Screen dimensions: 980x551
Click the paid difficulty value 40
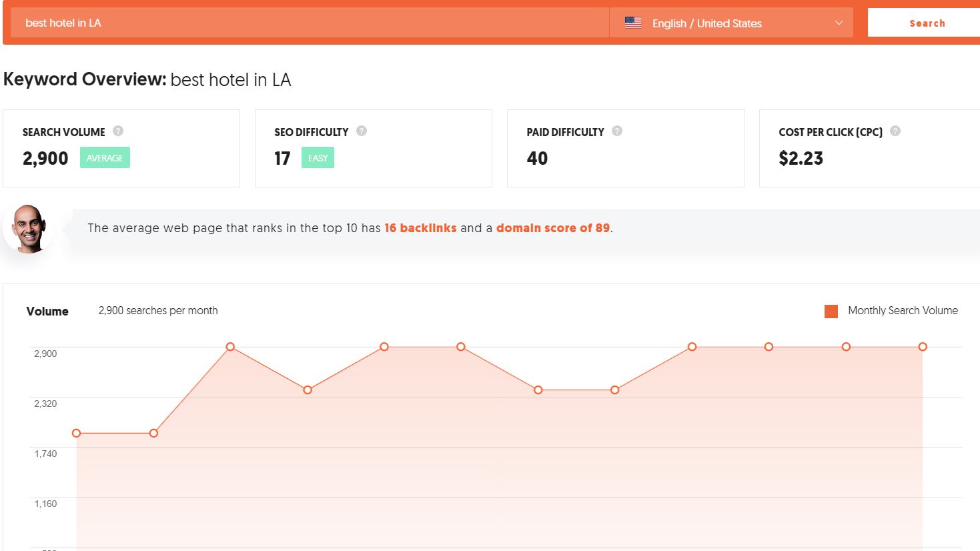[537, 159]
